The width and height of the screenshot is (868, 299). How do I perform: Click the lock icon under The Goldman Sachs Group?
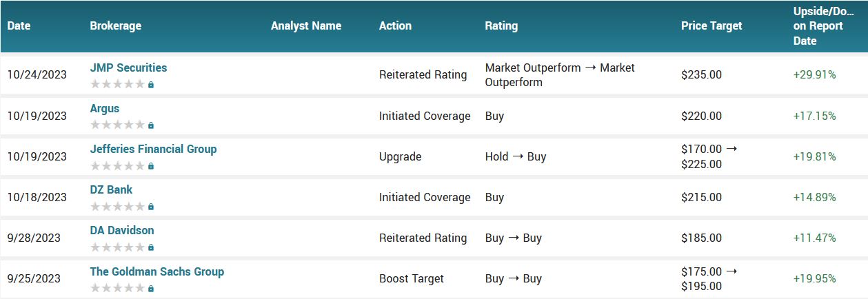click(151, 288)
